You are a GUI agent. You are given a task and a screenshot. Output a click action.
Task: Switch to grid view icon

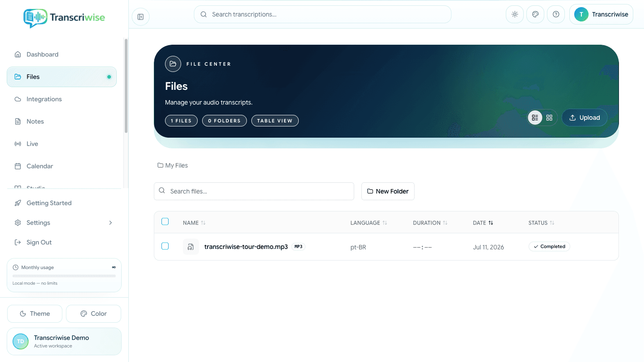549,118
